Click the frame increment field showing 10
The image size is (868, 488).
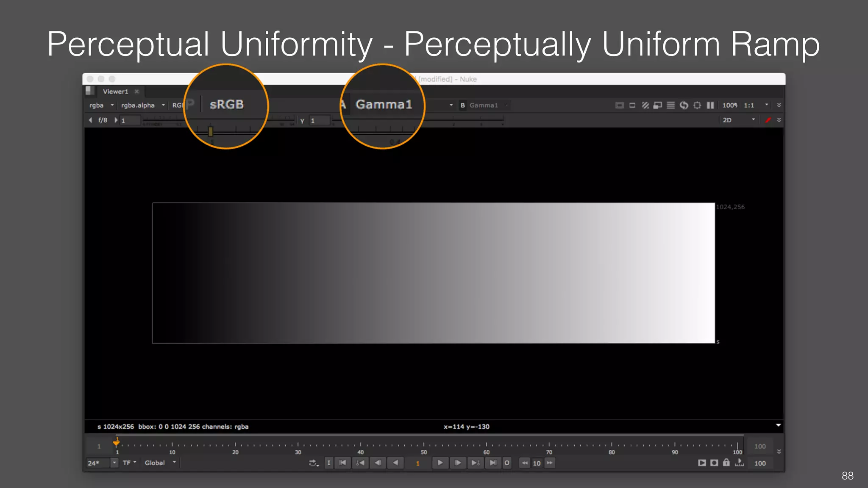click(x=537, y=463)
